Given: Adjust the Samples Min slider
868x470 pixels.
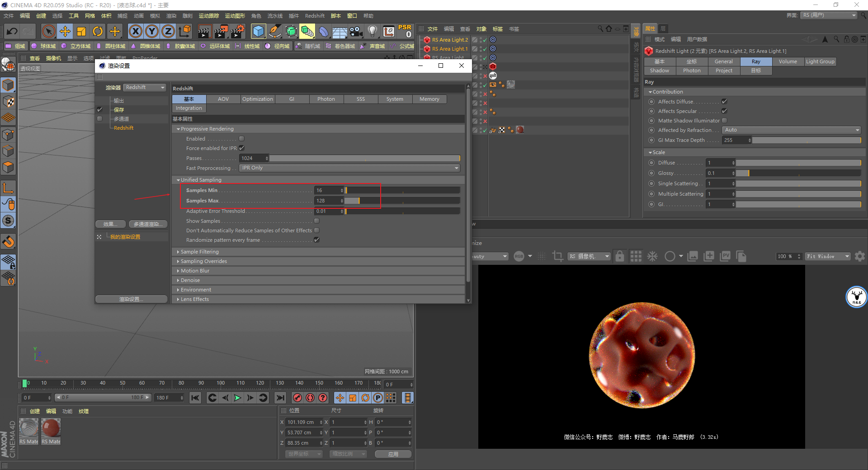Looking at the screenshot, I should pos(402,190).
